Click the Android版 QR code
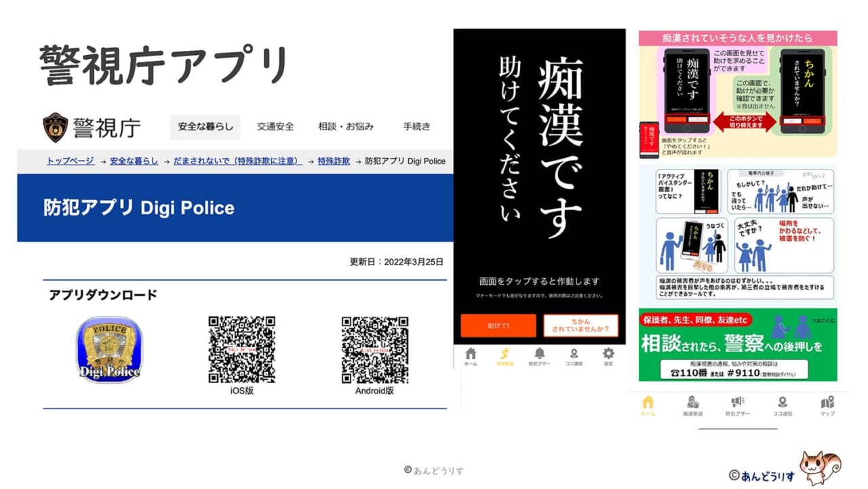Viewport: 868px width, 489px height. tap(374, 349)
